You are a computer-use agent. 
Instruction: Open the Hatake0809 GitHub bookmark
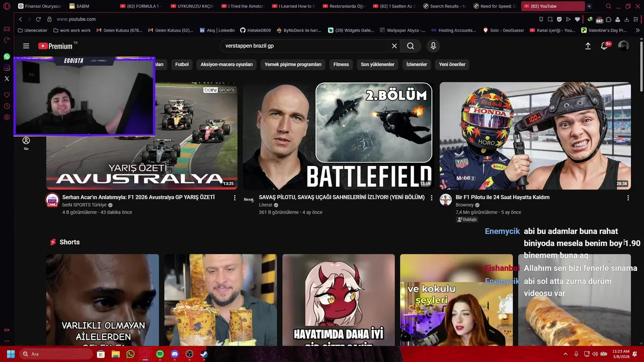tap(255, 30)
